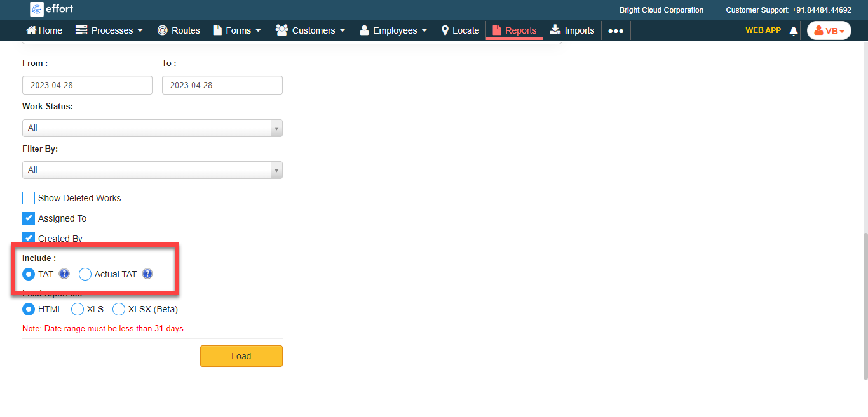Click the help icon beside Actual TAT

[147, 274]
